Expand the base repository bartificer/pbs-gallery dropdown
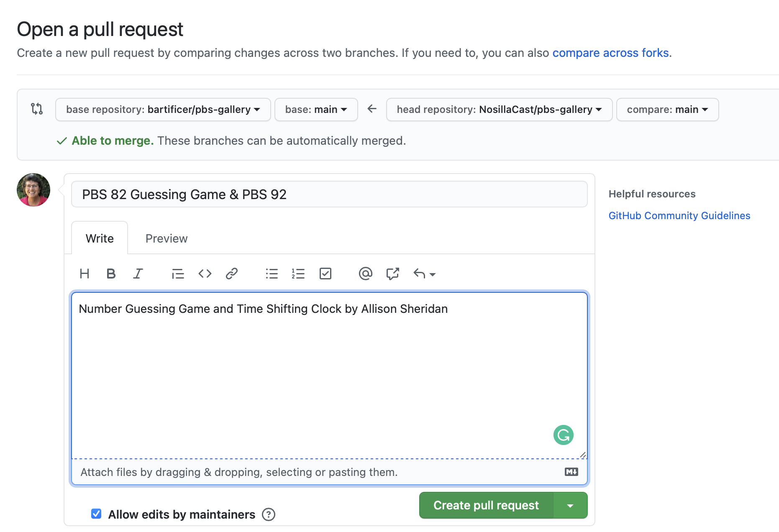This screenshot has width=779, height=532. coord(163,110)
